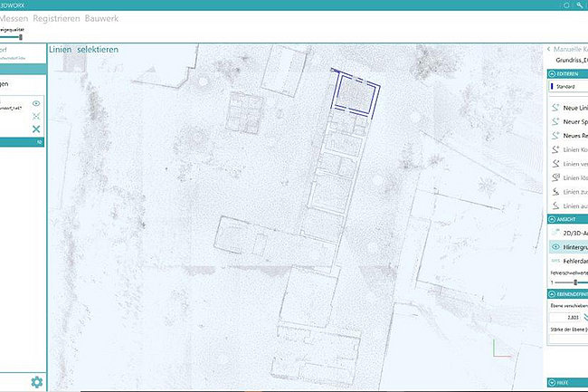The image size is (588, 392).
Task: Open the Registrieren menu
Action: click(x=58, y=18)
